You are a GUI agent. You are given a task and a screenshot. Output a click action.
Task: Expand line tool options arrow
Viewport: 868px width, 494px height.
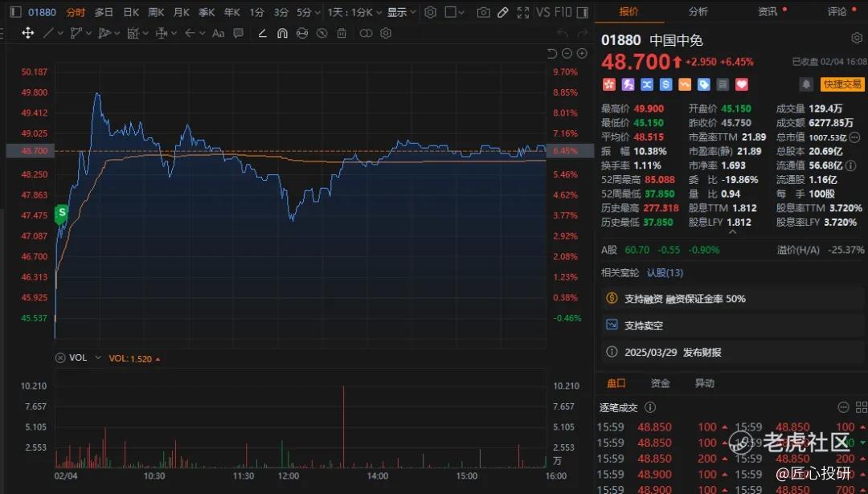click(59, 33)
